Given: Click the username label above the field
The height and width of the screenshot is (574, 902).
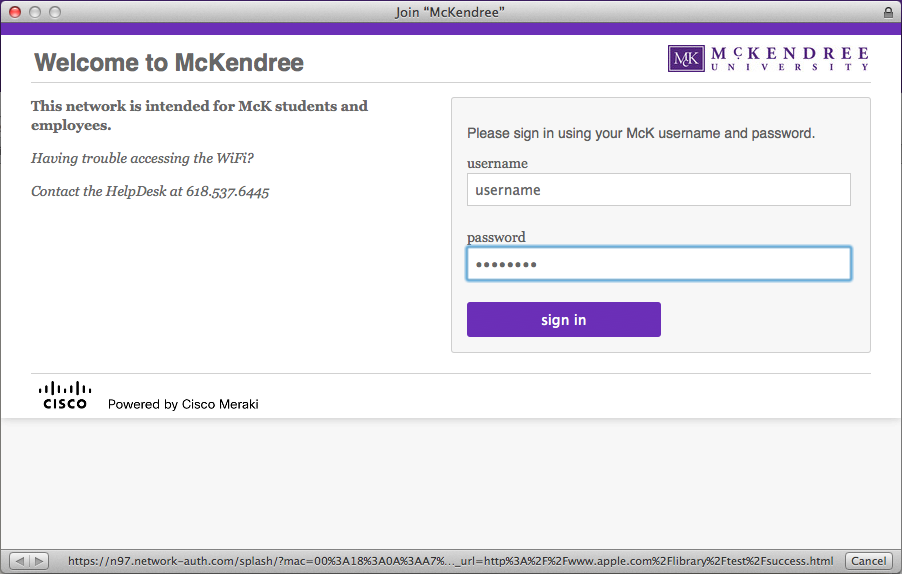Looking at the screenshot, I should [497, 163].
